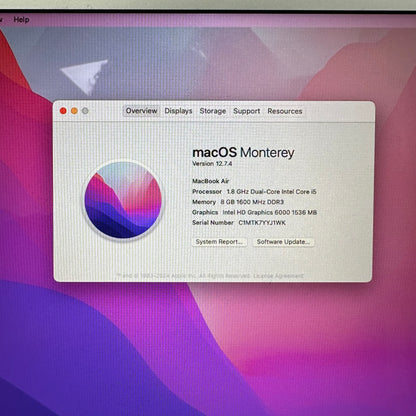Click the macOS Monterey heading text
The height and width of the screenshot is (416, 416).
tap(243, 153)
